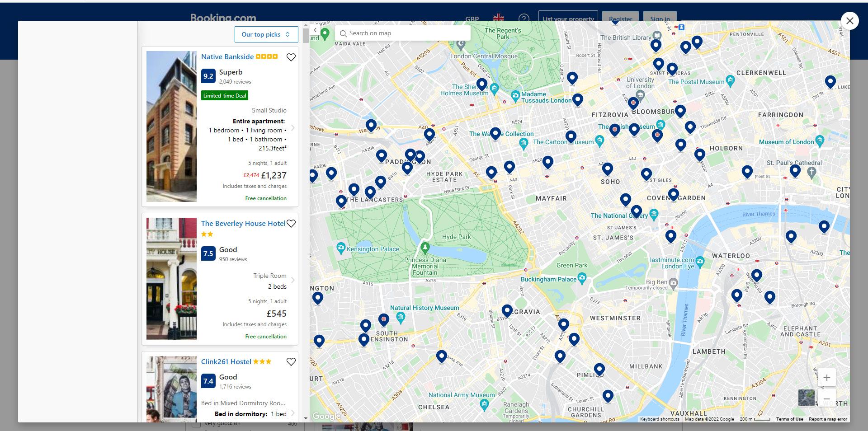Click the London Eye attraction marker
This screenshot has height=431, width=868.
pos(700,261)
